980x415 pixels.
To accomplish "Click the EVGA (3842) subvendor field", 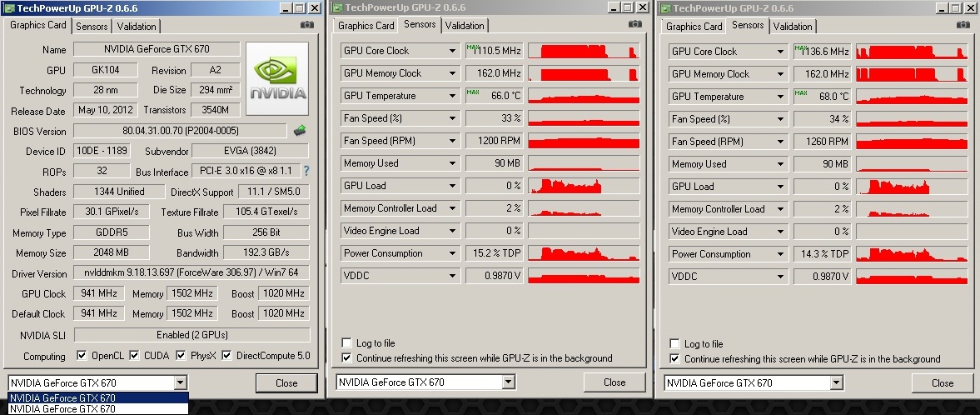I will (x=250, y=151).
